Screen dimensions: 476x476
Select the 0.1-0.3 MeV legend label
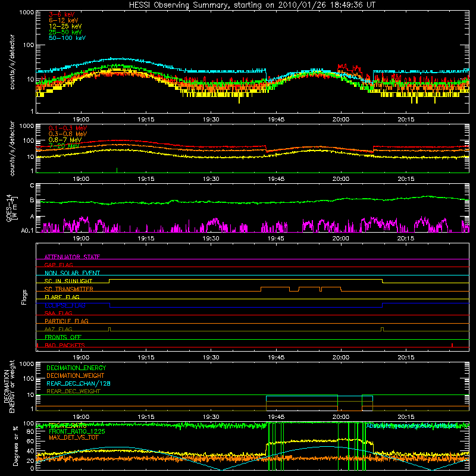click(x=68, y=129)
